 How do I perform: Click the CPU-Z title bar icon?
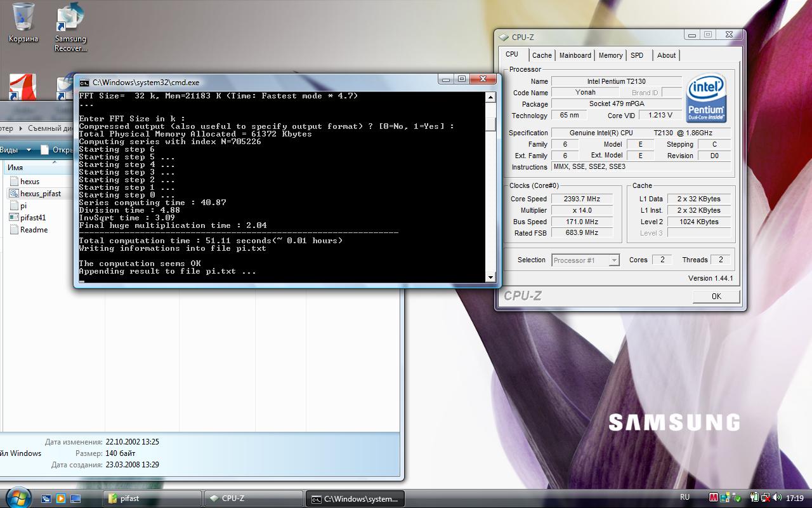(504, 37)
